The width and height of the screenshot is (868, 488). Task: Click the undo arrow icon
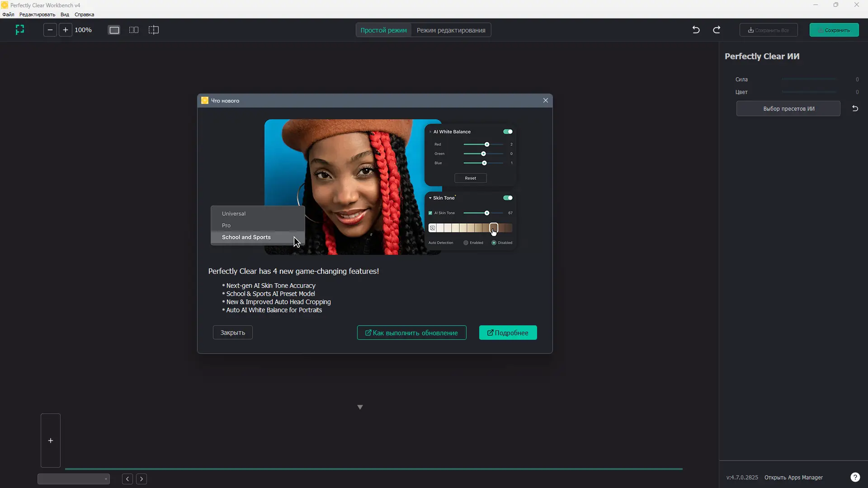[696, 30]
